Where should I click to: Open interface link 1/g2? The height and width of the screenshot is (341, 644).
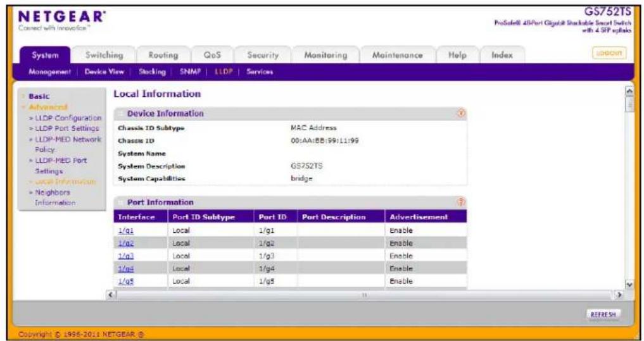click(x=125, y=244)
